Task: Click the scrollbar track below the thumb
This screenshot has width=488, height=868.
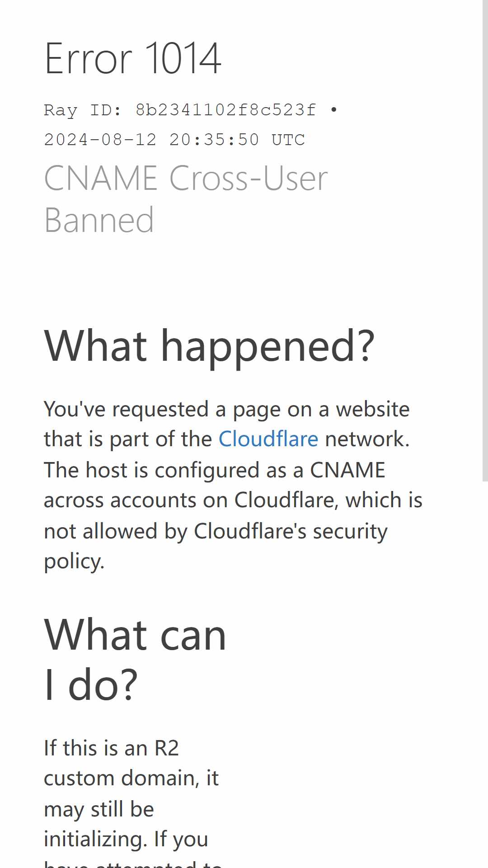Action: click(485, 674)
